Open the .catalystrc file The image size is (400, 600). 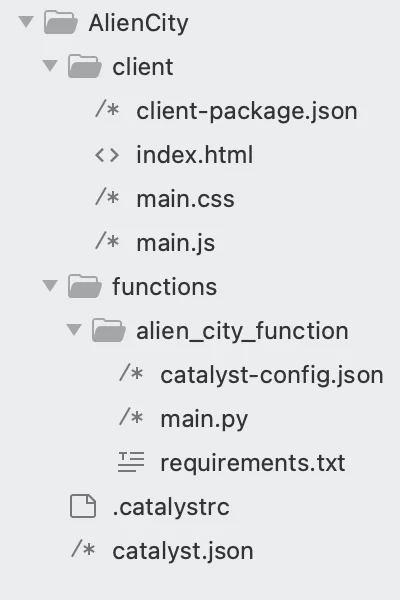tap(171, 507)
